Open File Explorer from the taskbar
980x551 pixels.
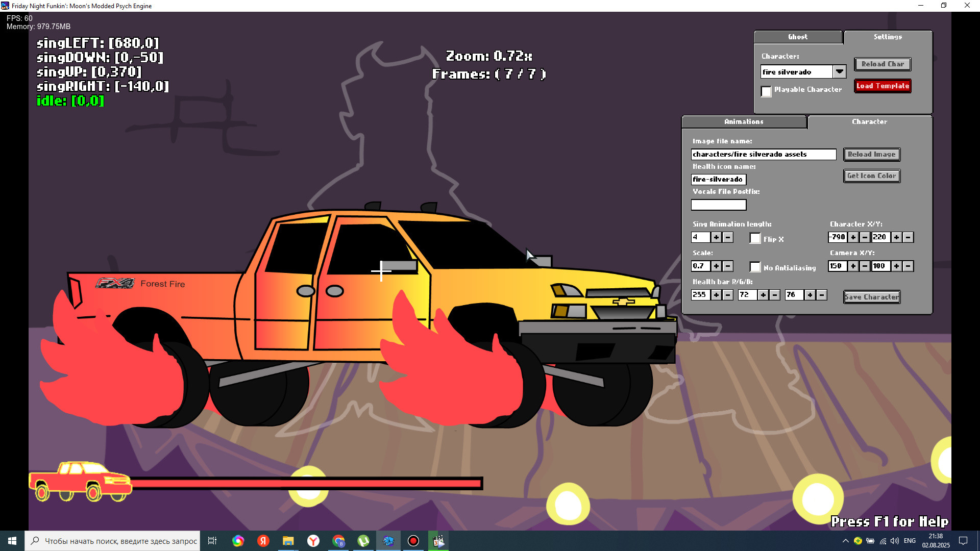click(x=288, y=541)
